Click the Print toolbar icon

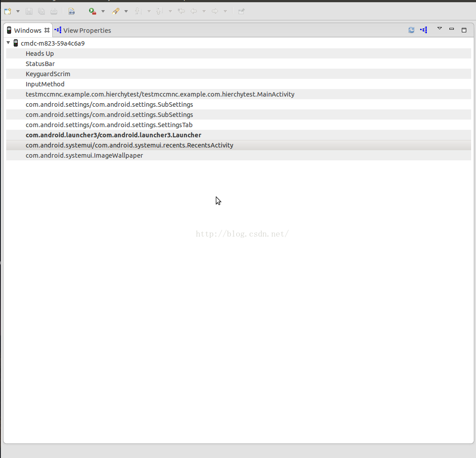(54, 11)
